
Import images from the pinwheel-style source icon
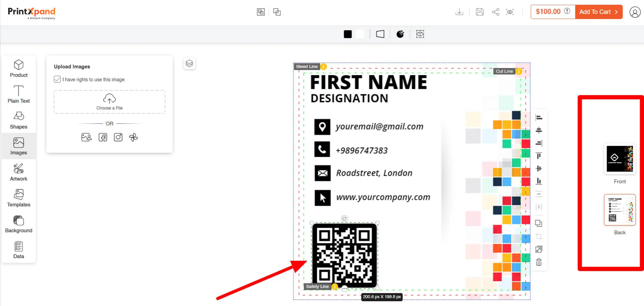pos(133,137)
